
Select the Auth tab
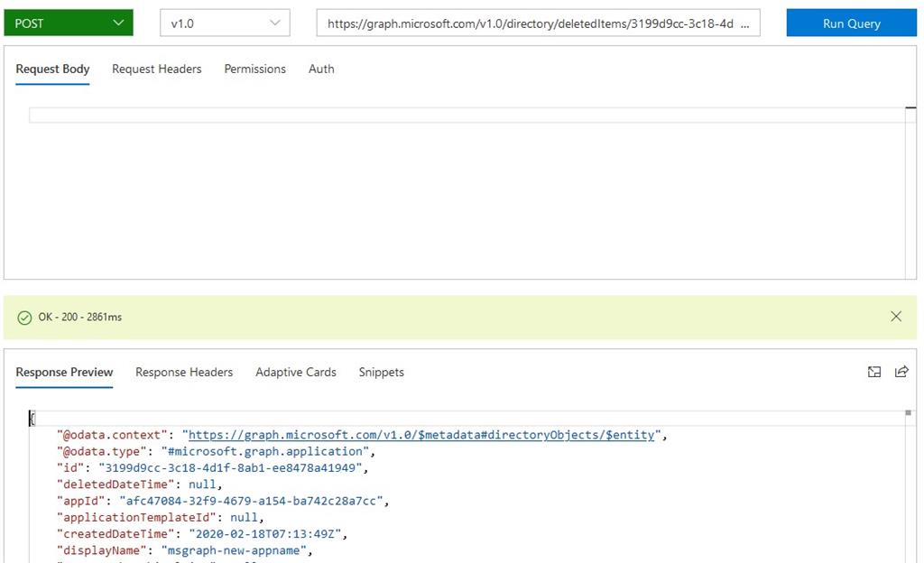click(320, 68)
